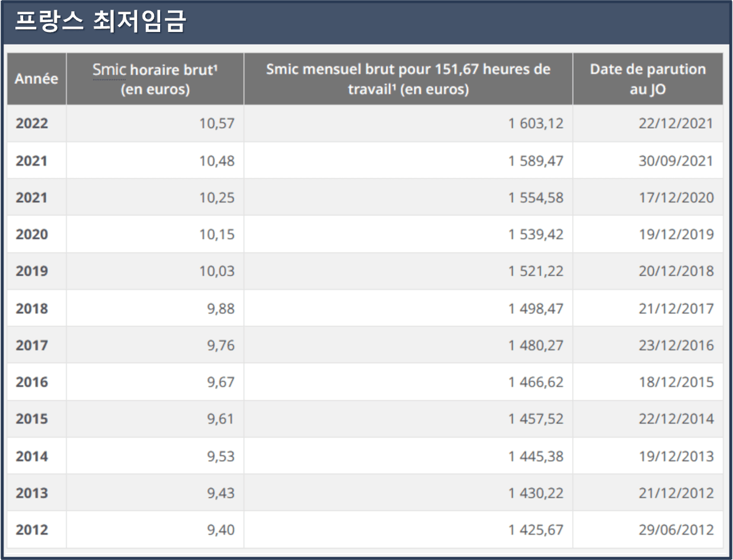733x560 pixels.
Task: Select the 2015 year cell
Action: 32,419
